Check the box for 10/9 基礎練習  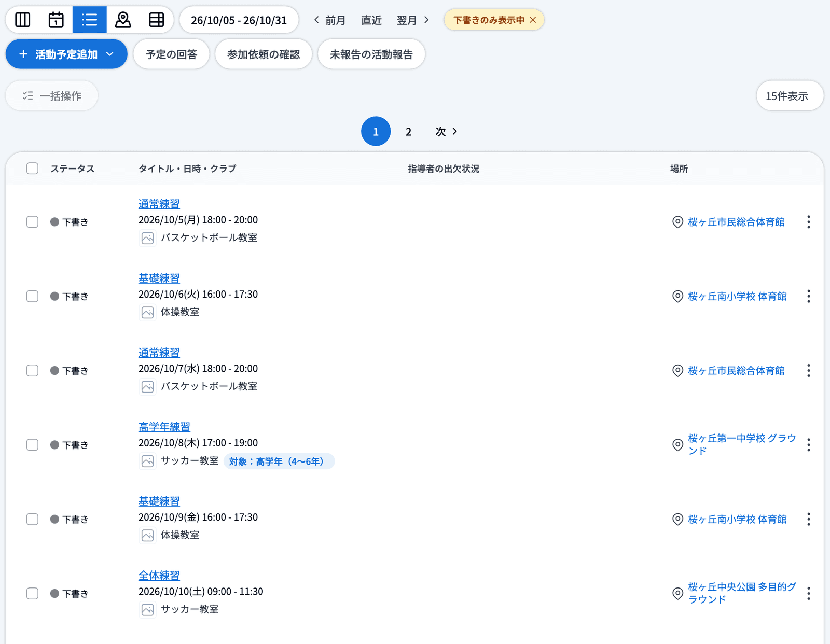[x=32, y=519]
